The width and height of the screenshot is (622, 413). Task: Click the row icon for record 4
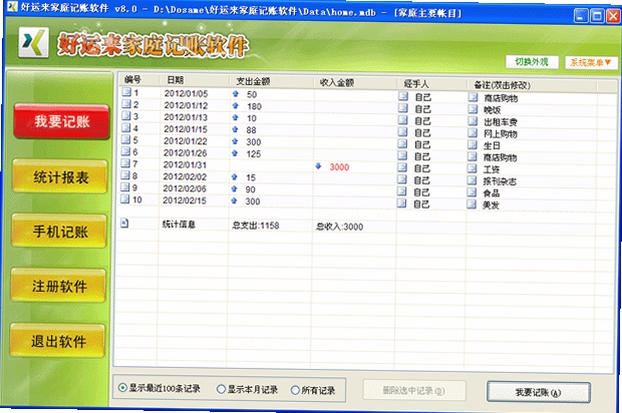(126, 128)
